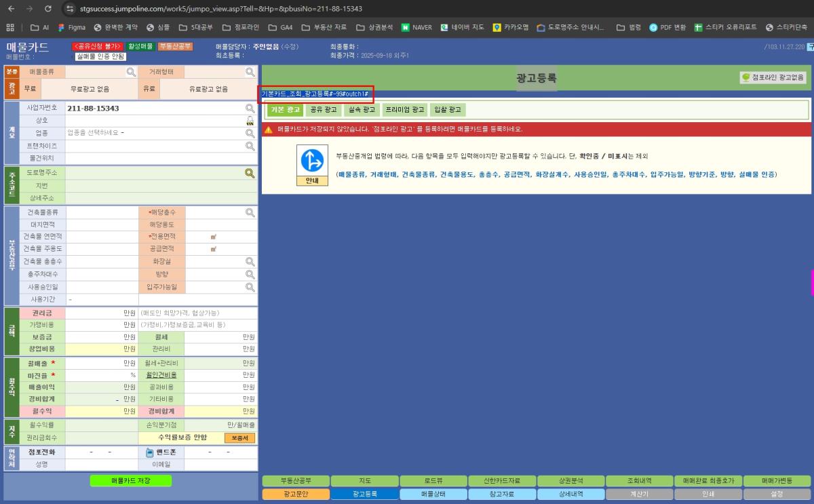Image resolution: width=814 pixels, height=504 pixels.
Task: Open the 상권분석 bottom menu button
Action: (570, 481)
